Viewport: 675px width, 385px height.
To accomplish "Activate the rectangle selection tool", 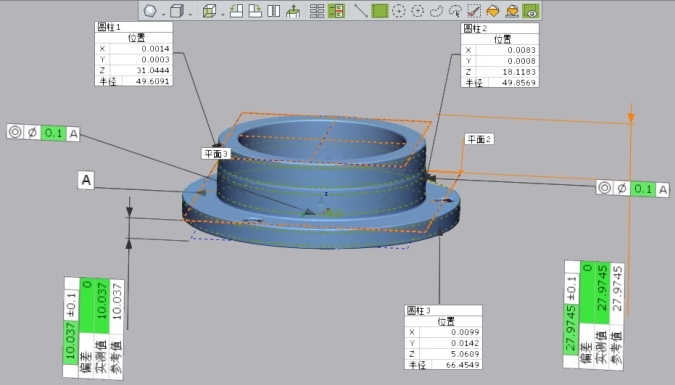I will click(380, 11).
